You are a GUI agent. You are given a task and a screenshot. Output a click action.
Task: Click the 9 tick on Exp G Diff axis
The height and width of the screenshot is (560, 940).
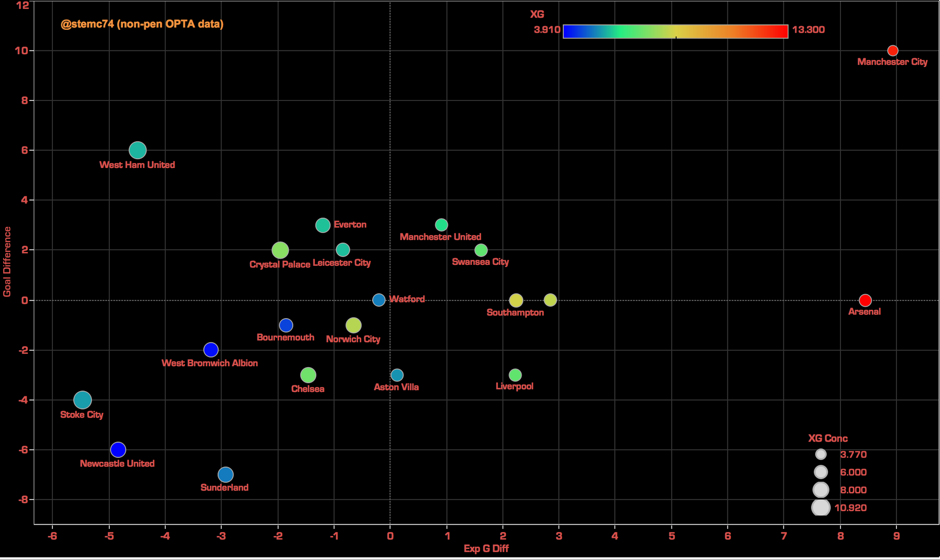tap(897, 536)
